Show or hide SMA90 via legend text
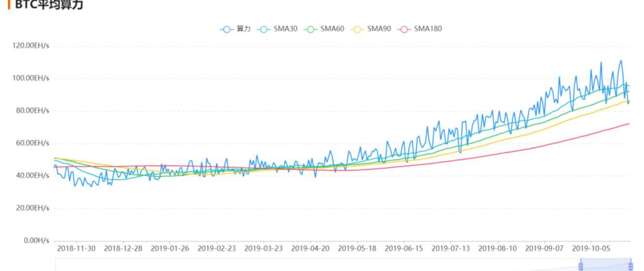 tap(379, 29)
